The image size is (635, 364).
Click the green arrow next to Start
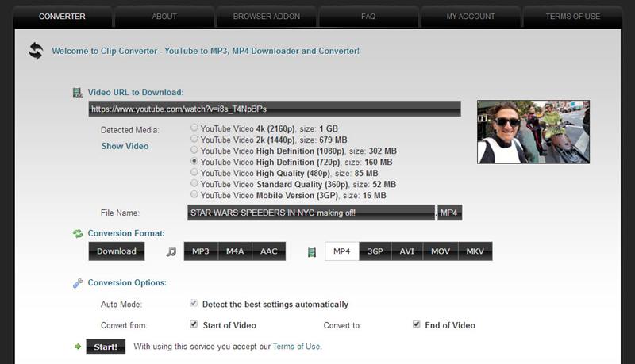(x=78, y=347)
